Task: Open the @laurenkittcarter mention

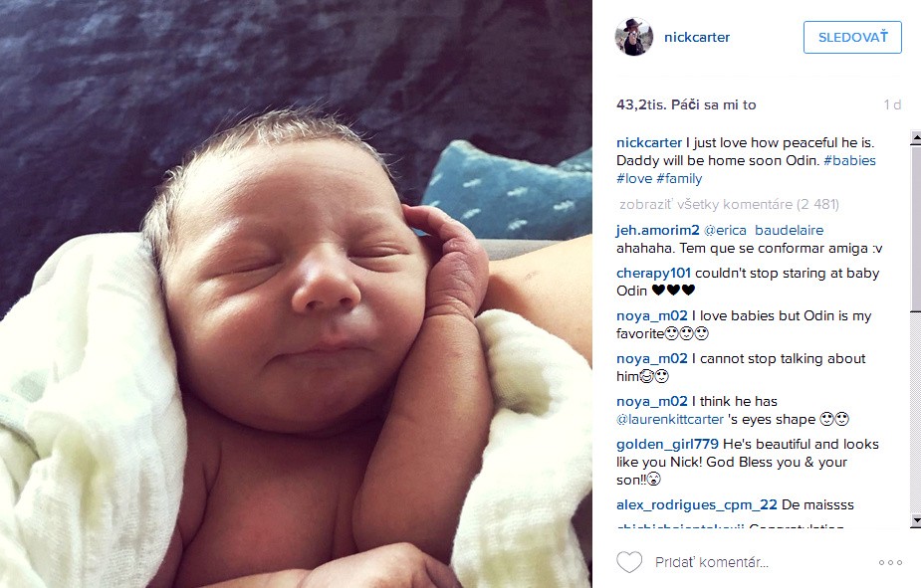Action: click(x=670, y=419)
